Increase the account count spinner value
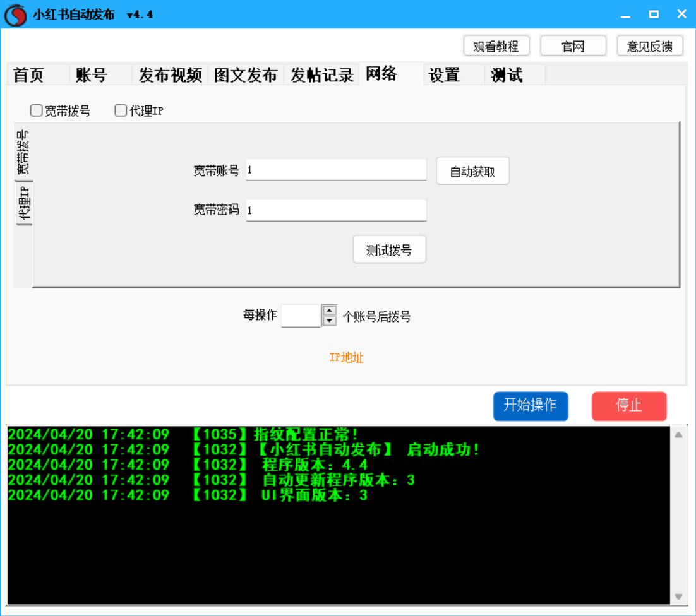The height and width of the screenshot is (616, 696). (x=329, y=311)
